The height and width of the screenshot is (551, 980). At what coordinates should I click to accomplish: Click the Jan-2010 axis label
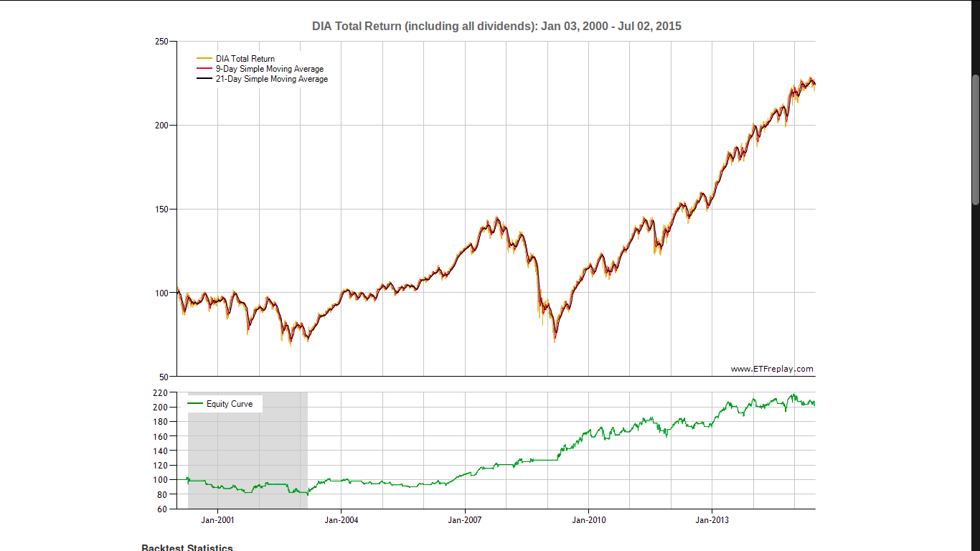pyautogui.click(x=589, y=520)
